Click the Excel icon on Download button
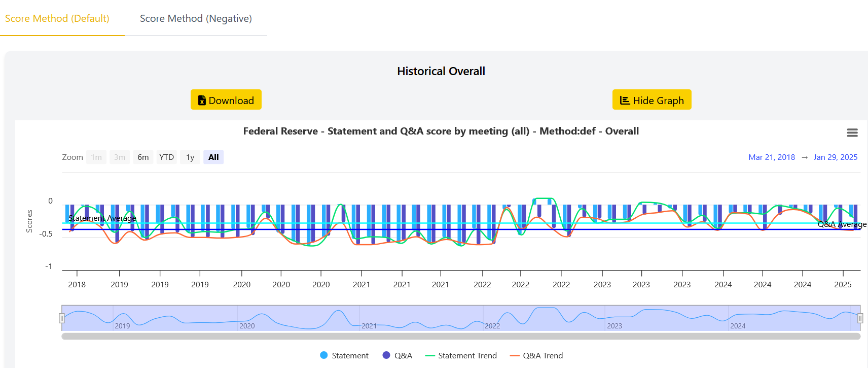Screen dimensions: 868x368 202,101
